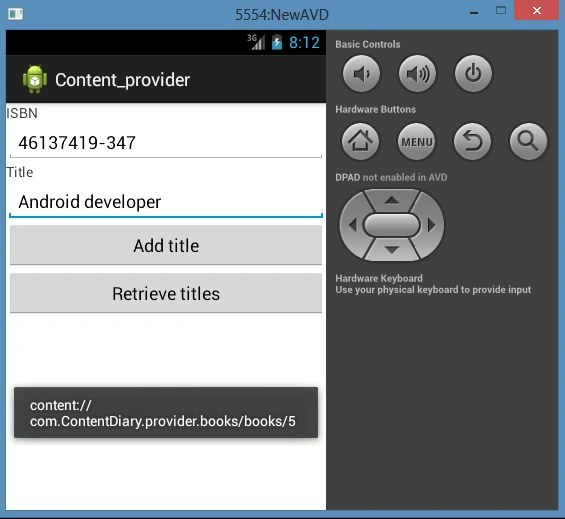565x519 pixels.
Task: Click the battery charging status icon
Action: click(x=277, y=42)
